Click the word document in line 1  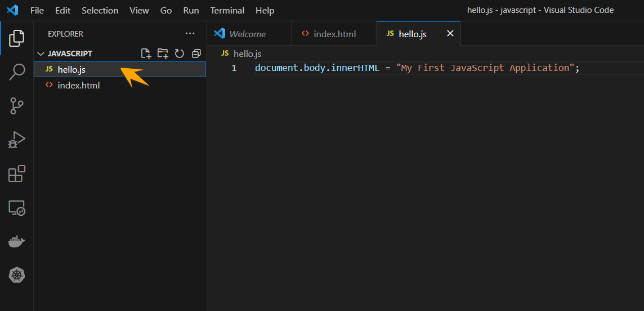[x=276, y=68]
